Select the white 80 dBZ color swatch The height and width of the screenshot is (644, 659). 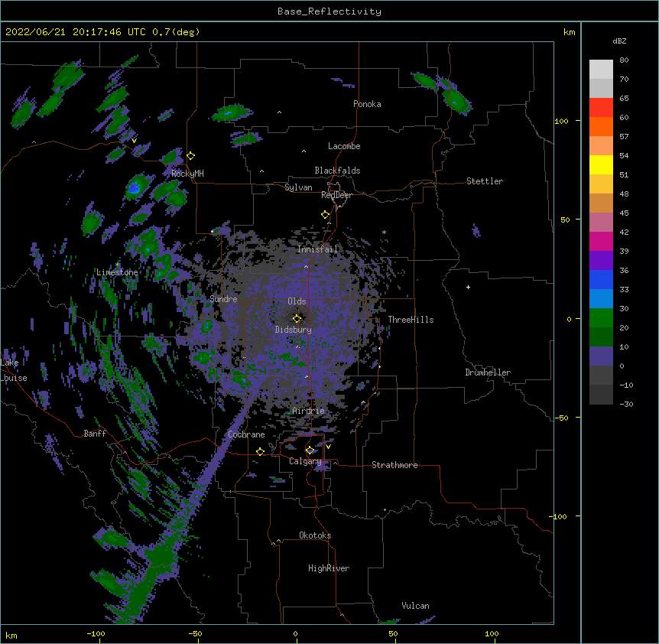[601, 70]
